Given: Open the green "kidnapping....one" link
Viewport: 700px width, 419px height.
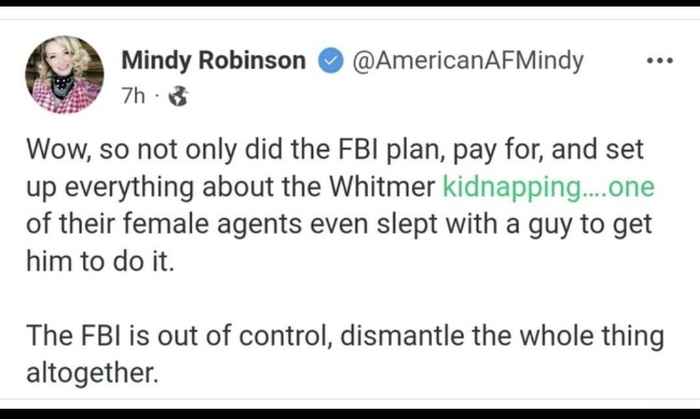Looking at the screenshot, I should tap(546, 187).
